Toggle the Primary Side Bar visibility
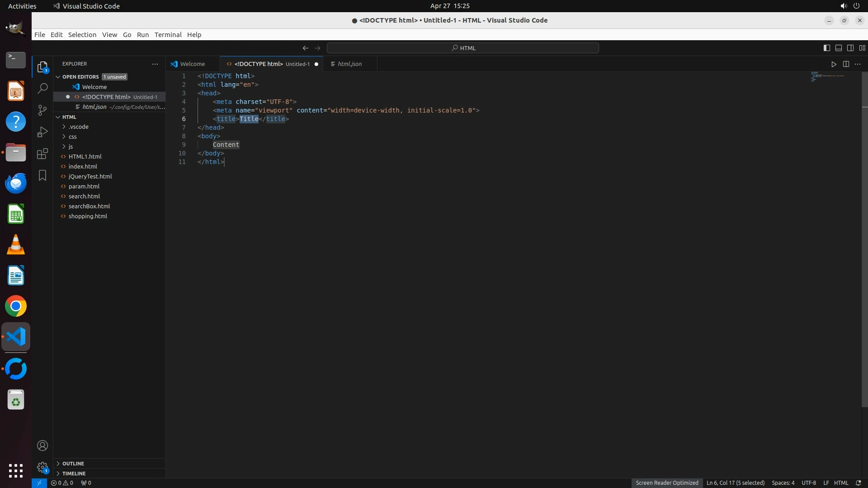The image size is (868, 488). (827, 48)
